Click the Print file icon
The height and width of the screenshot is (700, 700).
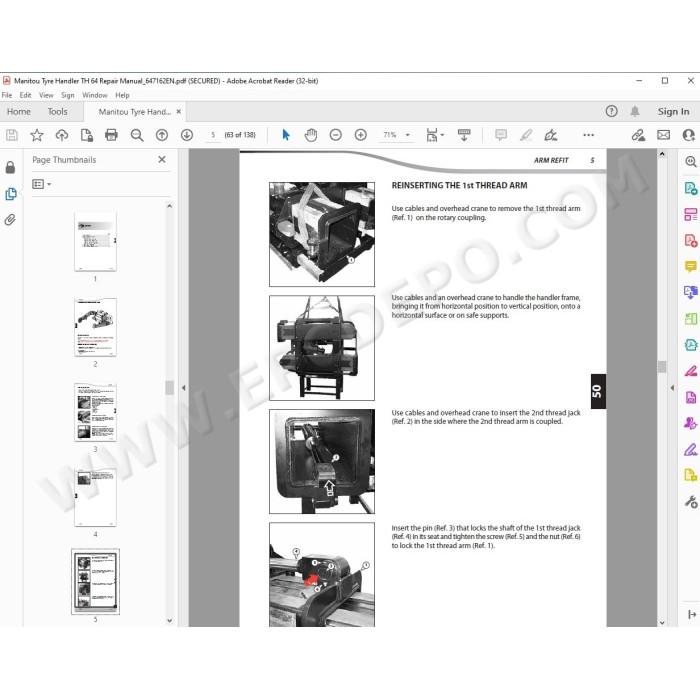pos(111,135)
